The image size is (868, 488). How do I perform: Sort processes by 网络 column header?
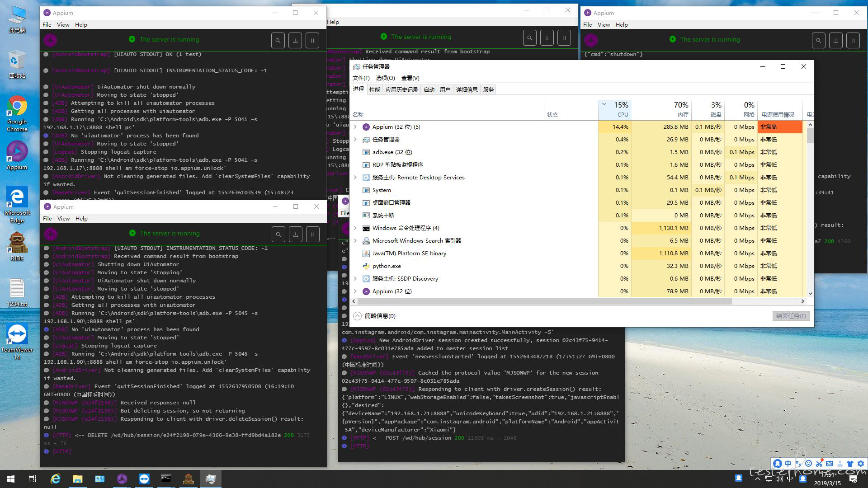(741, 109)
